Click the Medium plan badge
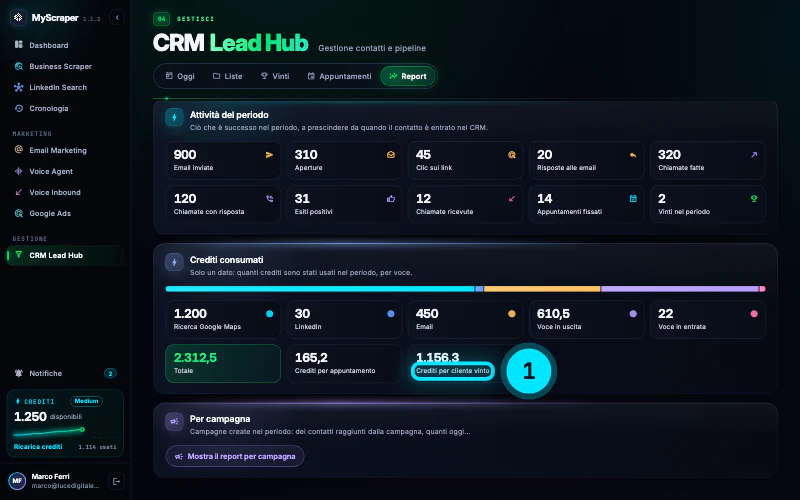 [x=86, y=401]
